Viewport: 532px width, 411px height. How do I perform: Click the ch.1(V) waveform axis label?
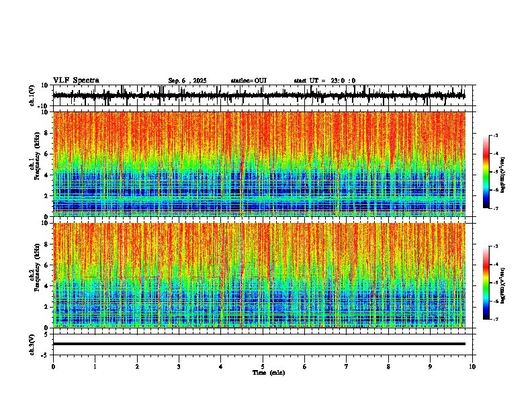click(32, 95)
